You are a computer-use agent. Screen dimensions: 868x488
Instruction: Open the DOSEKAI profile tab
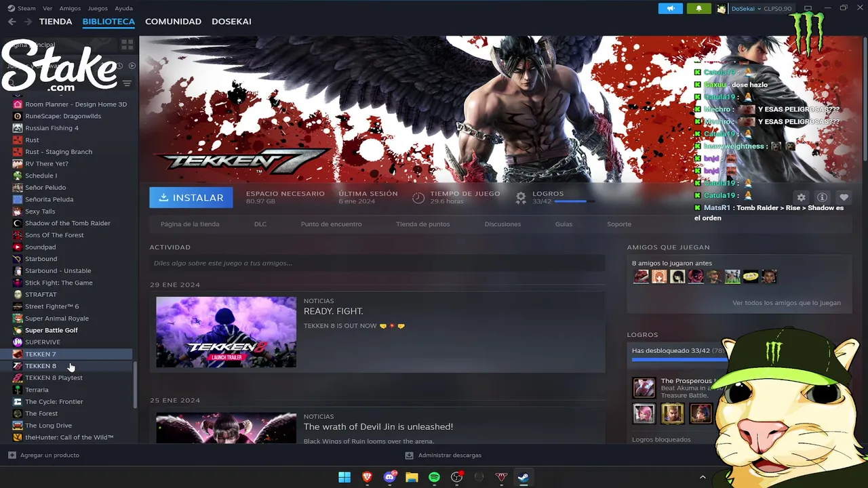click(x=231, y=22)
